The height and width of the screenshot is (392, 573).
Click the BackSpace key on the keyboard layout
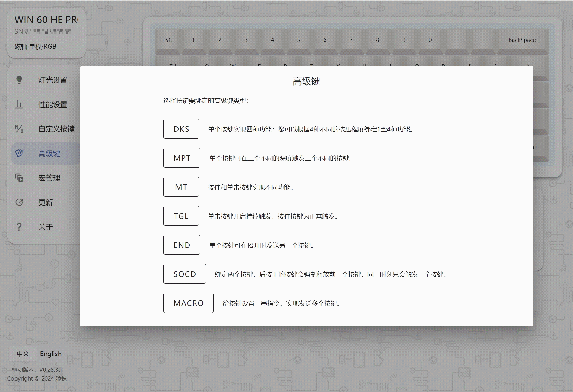tap(522, 40)
